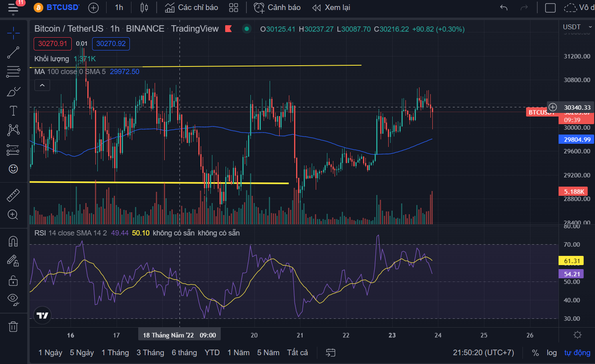
Task: Select the crosshair cursor tool
Action: point(13,33)
